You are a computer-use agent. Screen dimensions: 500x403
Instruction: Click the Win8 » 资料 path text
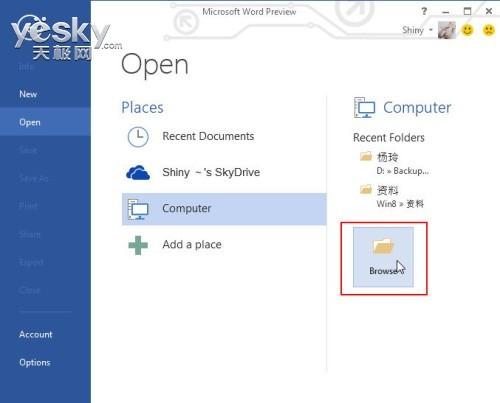point(400,204)
